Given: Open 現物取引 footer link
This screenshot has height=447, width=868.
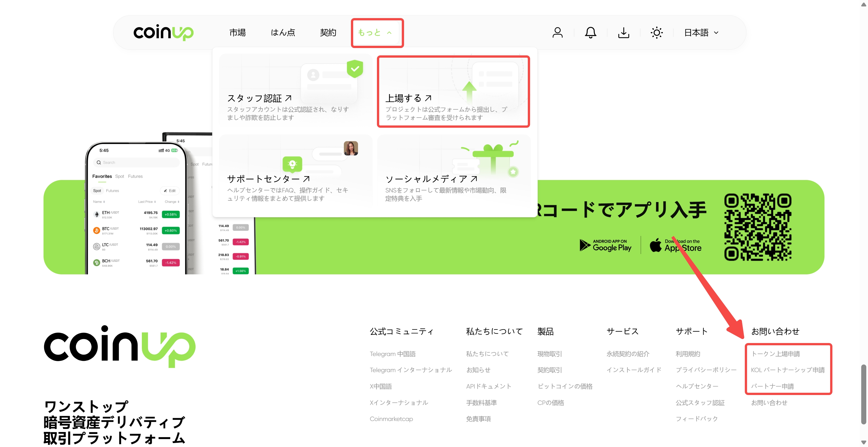Looking at the screenshot, I should [x=550, y=354].
